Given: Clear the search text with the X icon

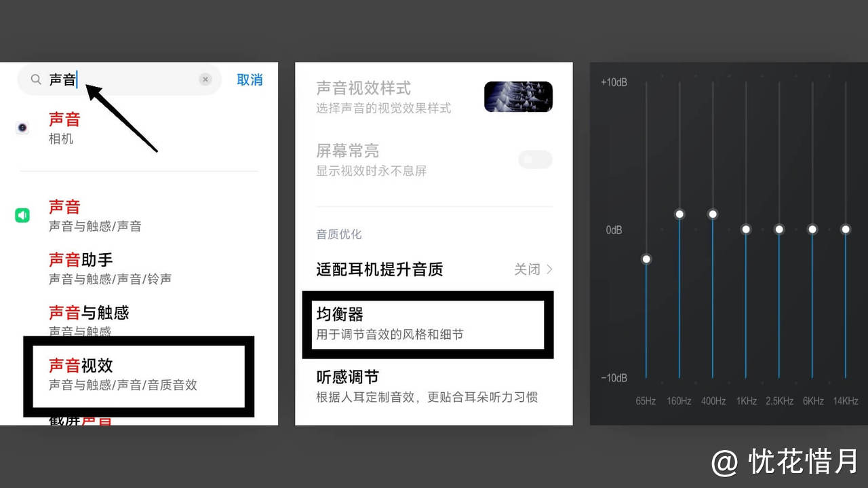Looking at the screenshot, I should 205,79.
